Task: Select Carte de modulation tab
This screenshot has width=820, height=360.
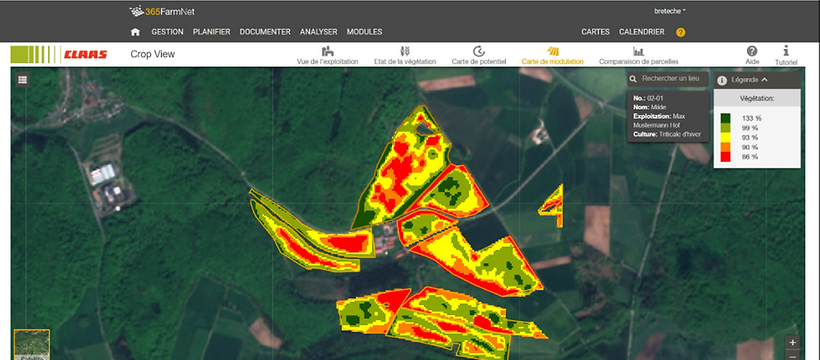Action: pyautogui.click(x=552, y=56)
